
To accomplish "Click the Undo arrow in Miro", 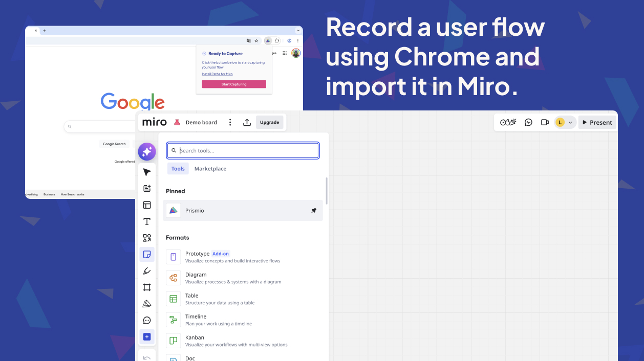I will point(147,358).
